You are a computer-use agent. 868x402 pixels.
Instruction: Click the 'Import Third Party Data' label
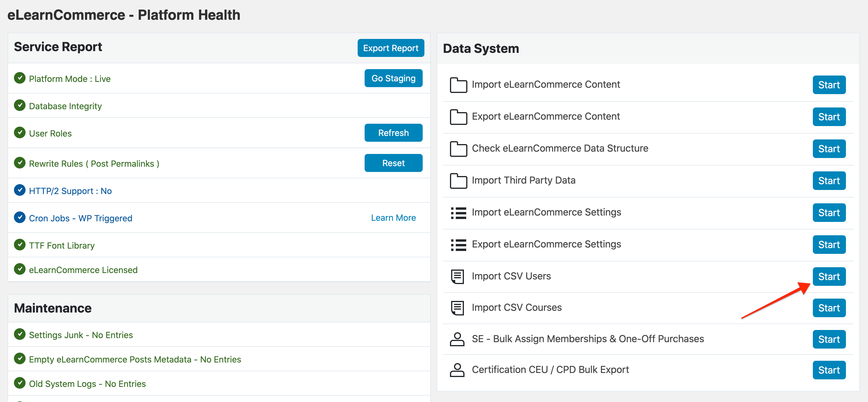click(523, 180)
